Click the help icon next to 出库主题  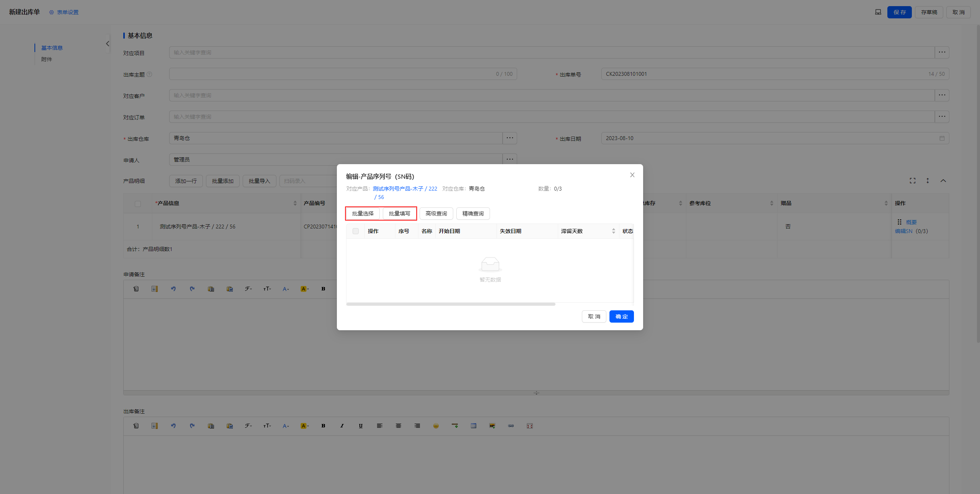click(x=150, y=74)
